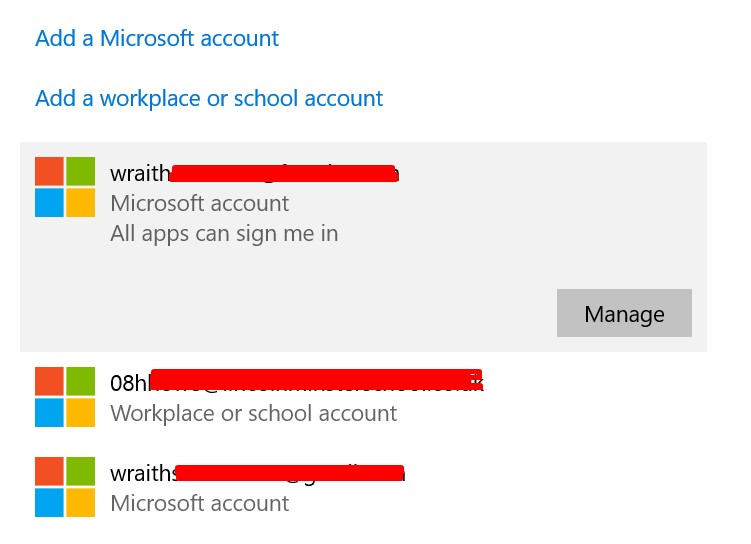
Task: Open Add a Microsoft account link
Action: coord(157,38)
